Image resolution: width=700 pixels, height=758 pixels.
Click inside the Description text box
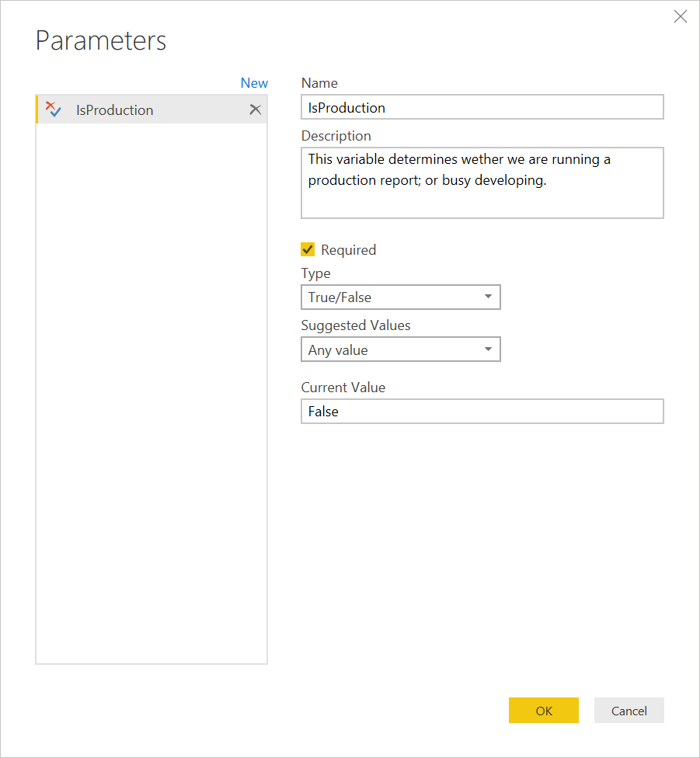coord(482,183)
